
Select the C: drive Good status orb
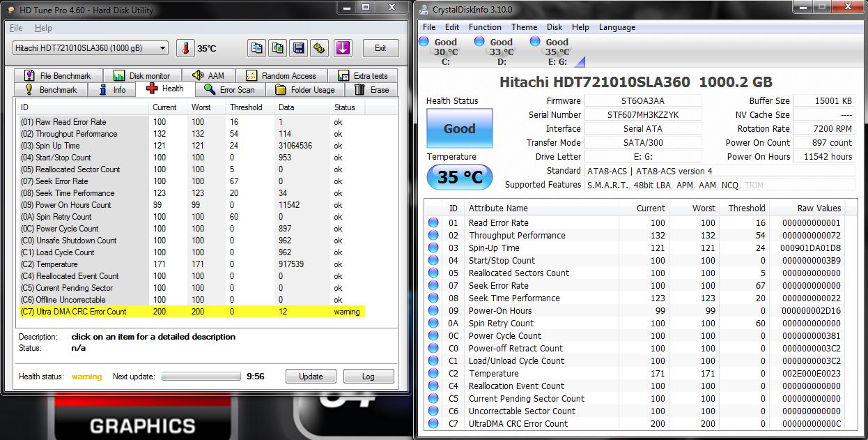(x=424, y=42)
